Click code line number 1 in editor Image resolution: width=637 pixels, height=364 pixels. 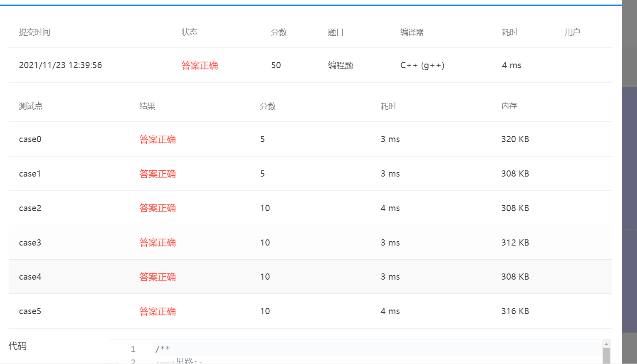[x=133, y=349]
